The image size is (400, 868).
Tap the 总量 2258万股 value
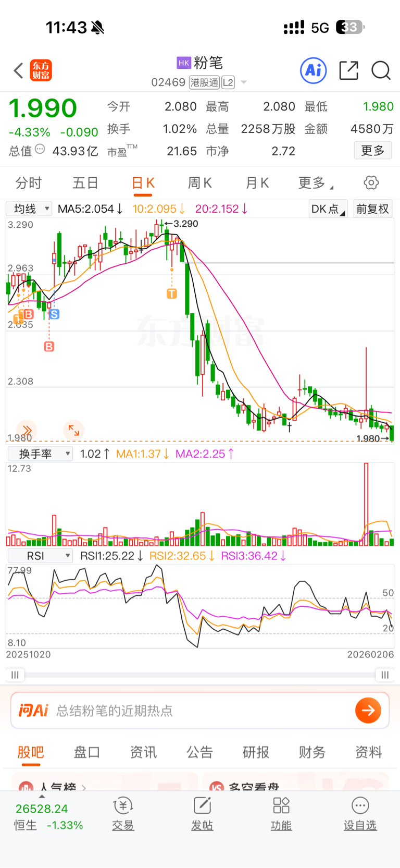[x=268, y=129]
